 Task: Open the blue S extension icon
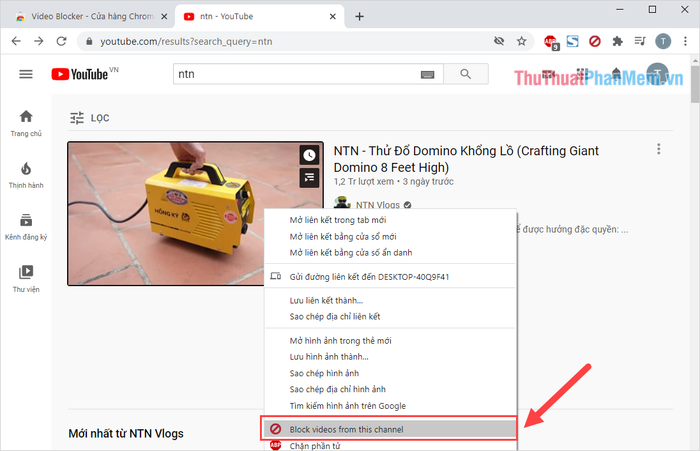pyautogui.click(x=572, y=42)
